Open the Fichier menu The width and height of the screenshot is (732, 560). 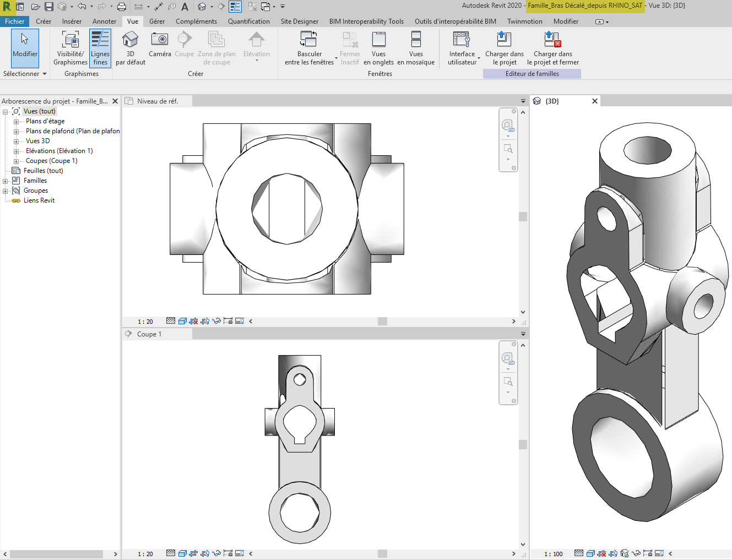(x=14, y=21)
